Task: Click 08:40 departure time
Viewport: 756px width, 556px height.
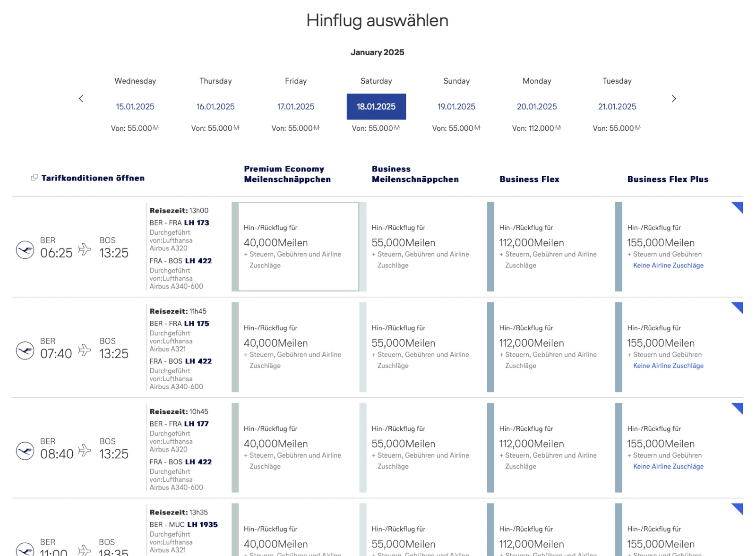Action: pyautogui.click(x=57, y=454)
